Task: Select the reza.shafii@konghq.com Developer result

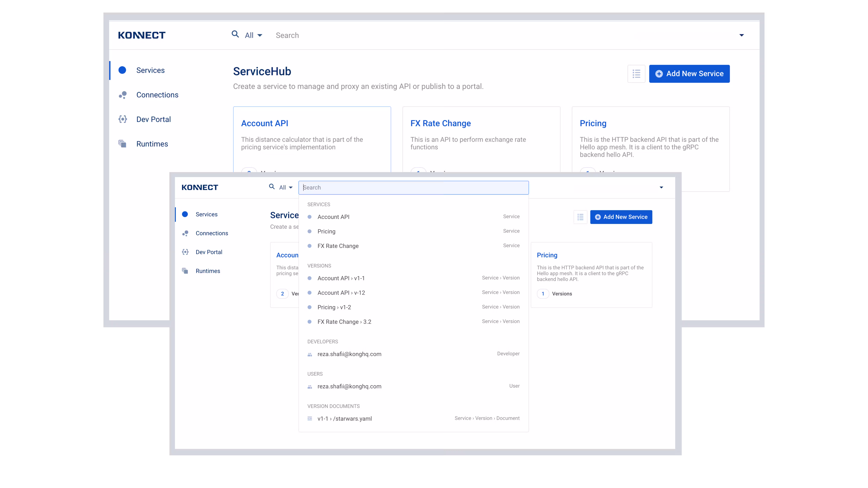Action: [349, 354]
